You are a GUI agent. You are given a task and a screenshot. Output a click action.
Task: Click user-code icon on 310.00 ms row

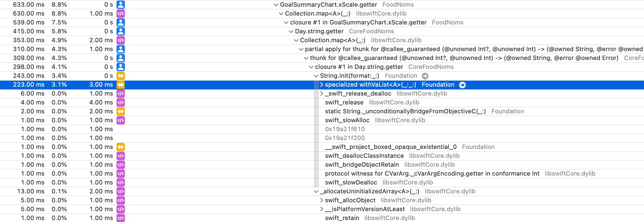[x=121, y=49]
